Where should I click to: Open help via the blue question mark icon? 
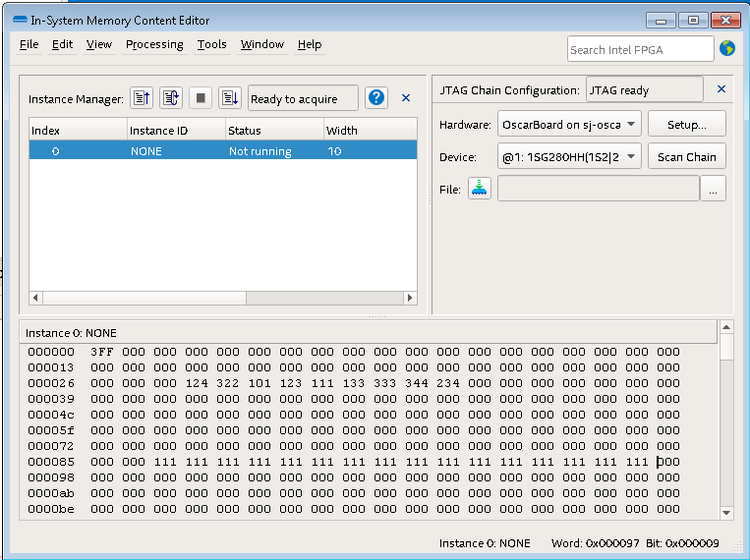click(375, 98)
